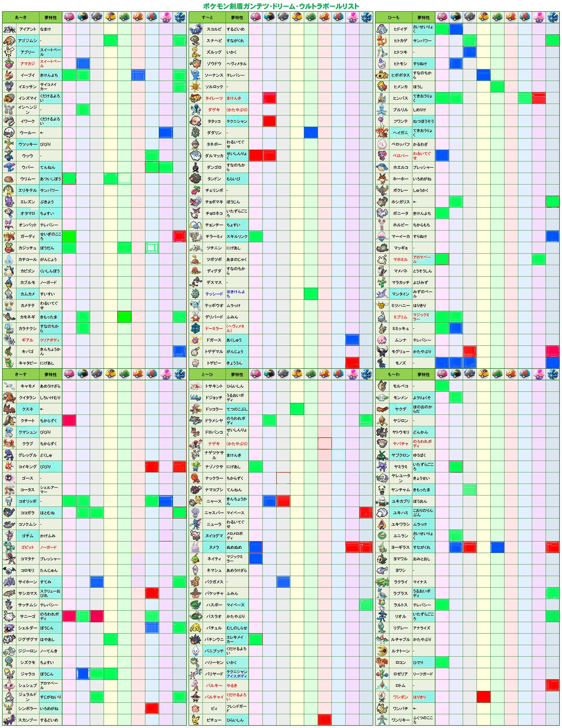Click the イーブイ sprite icon
This screenshot has width=562, height=728.
pyautogui.click(x=9, y=75)
